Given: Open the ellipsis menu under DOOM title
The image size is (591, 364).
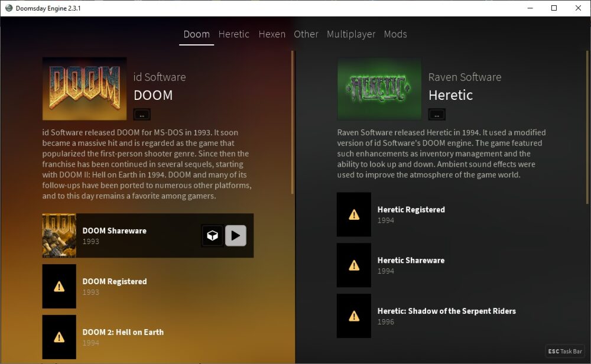Looking at the screenshot, I should [142, 115].
